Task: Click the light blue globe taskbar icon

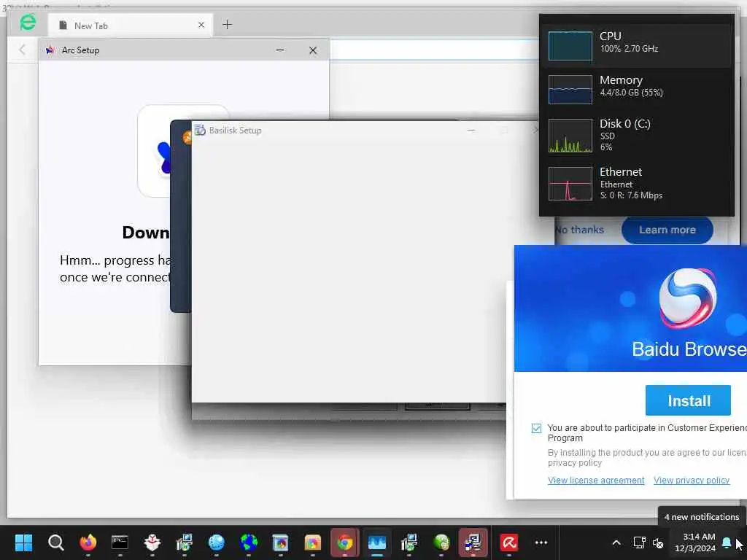Action: tap(216, 542)
